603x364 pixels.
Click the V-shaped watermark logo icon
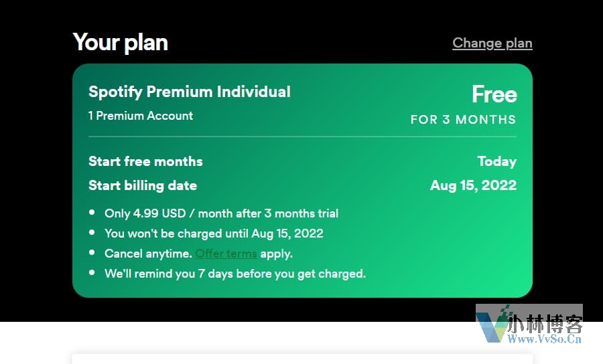(x=494, y=324)
